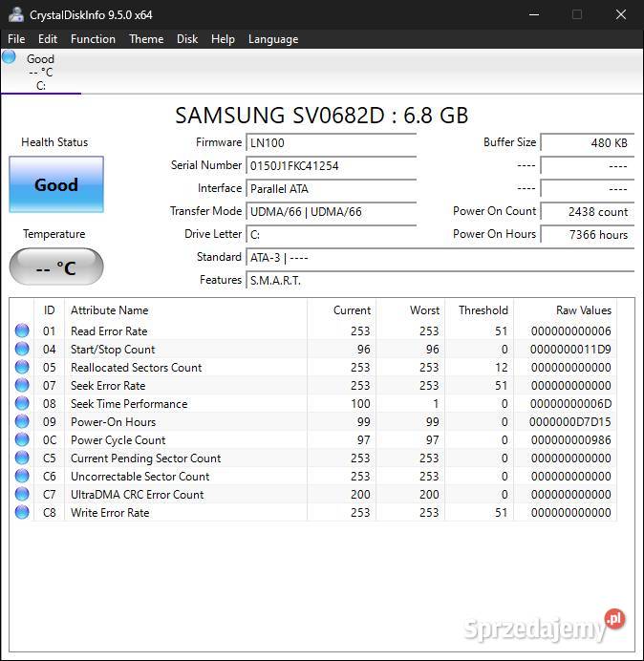
Task: Click status orb for Read Error Rate row
Action: pos(22,330)
